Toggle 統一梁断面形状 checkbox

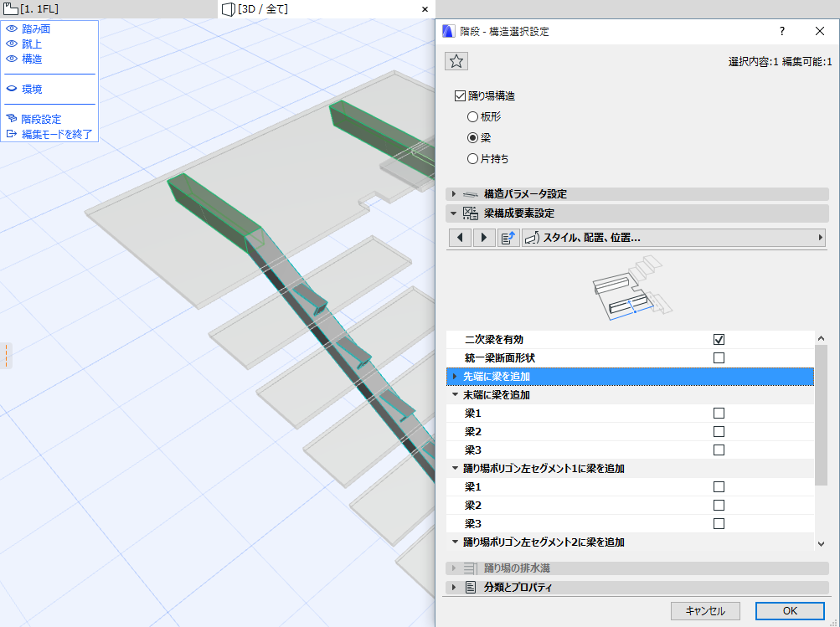[x=719, y=357]
